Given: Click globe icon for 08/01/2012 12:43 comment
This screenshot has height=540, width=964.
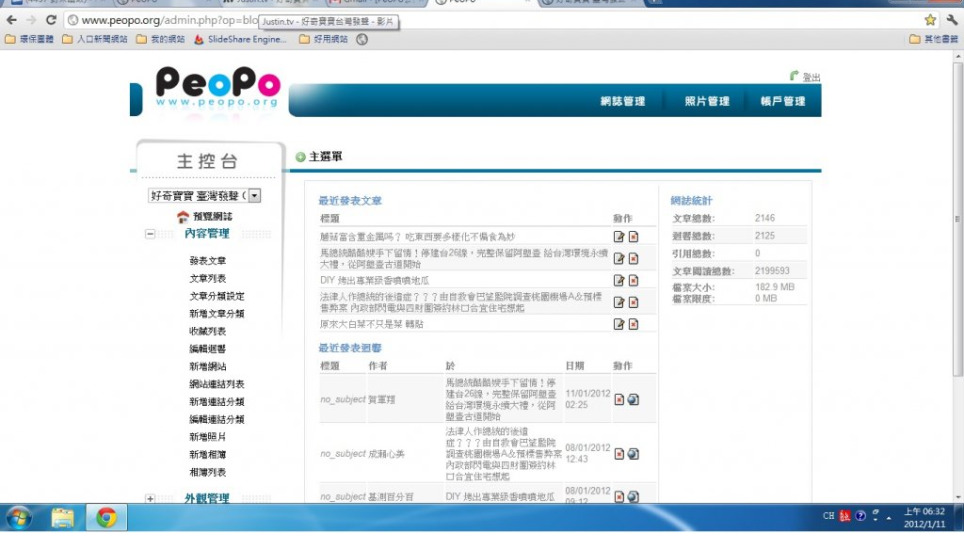Looking at the screenshot, I should (x=633, y=453).
